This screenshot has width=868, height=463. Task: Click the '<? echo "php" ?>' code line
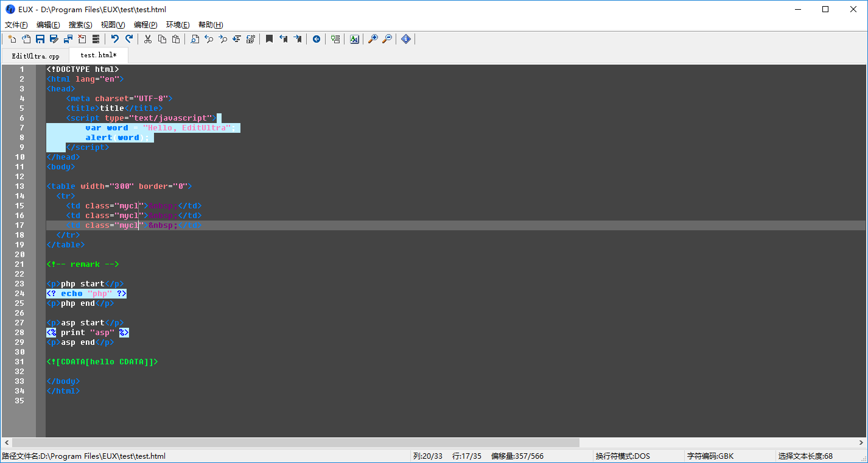(86, 294)
